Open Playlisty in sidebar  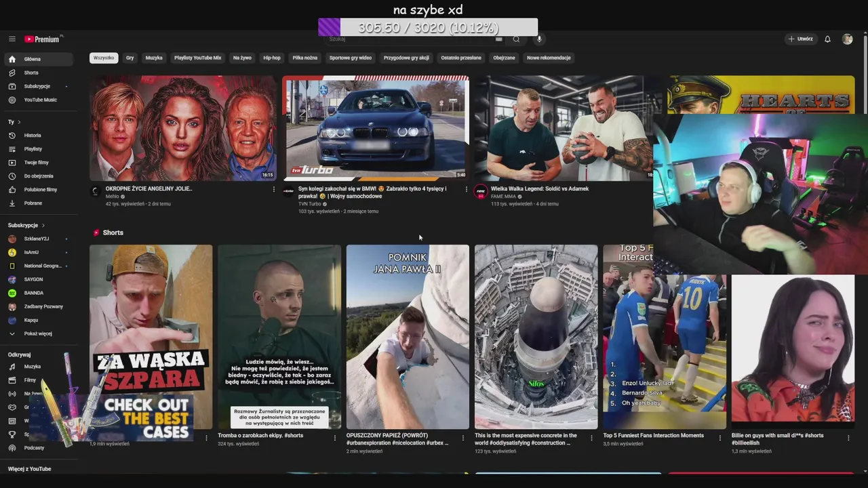39,149
